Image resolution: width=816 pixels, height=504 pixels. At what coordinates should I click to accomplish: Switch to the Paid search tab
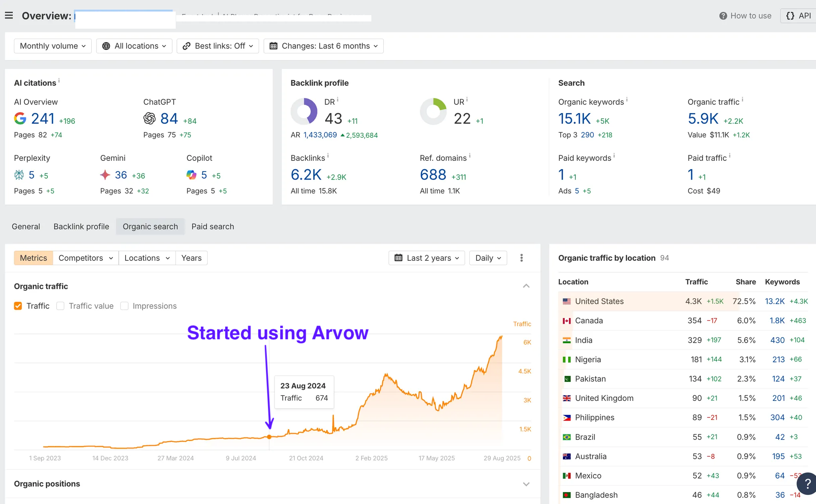[x=212, y=227]
